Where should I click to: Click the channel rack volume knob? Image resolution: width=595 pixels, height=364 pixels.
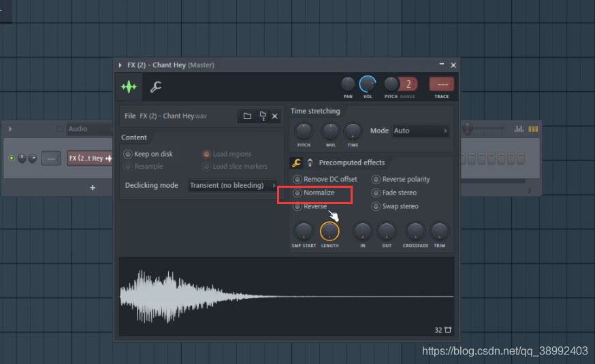33,159
